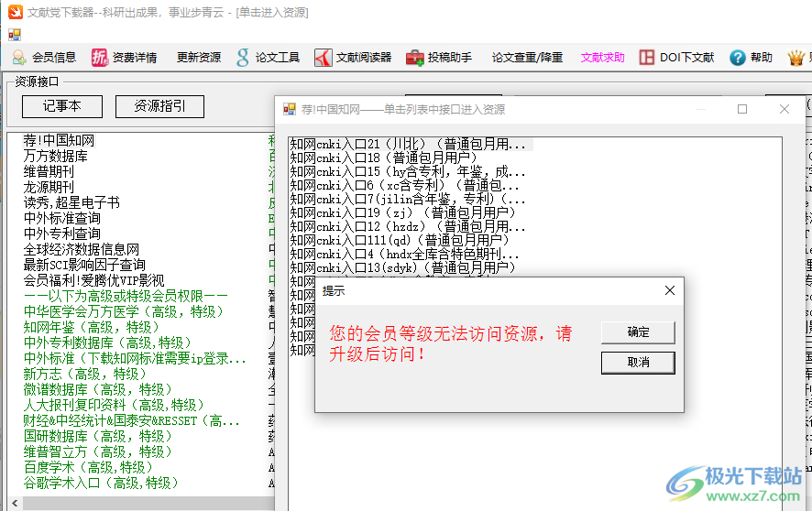Click the crown icon at toolbar end
The image size is (812, 511).
(796, 58)
